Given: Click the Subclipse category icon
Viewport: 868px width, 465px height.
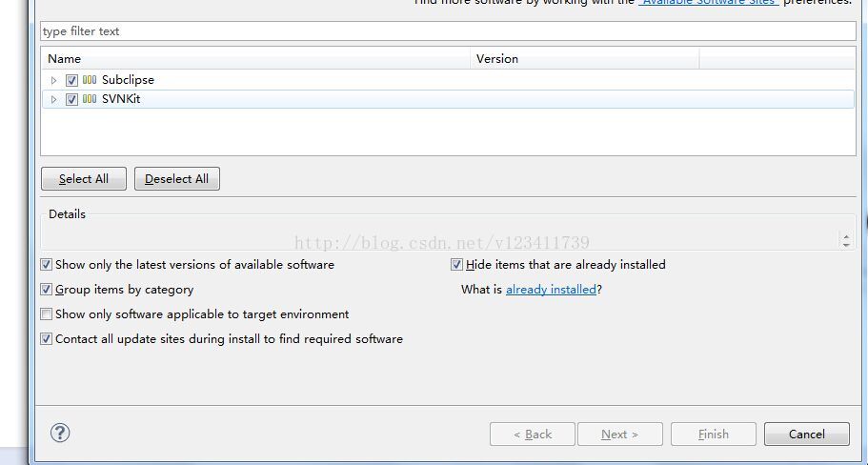Looking at the screenshot, I should [x=90, y=80].
